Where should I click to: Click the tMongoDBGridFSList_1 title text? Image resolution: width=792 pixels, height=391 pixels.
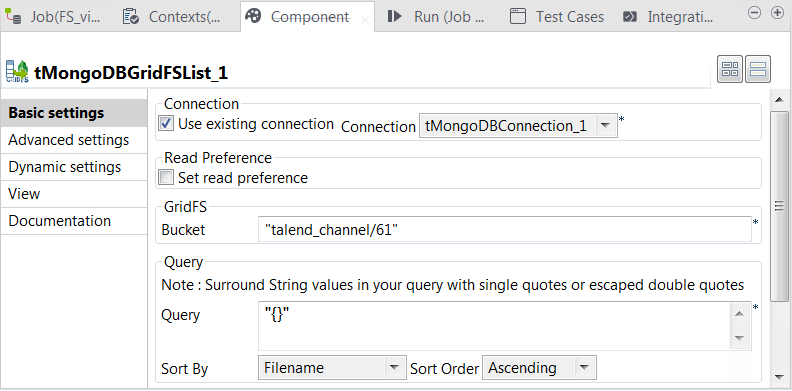131,73
